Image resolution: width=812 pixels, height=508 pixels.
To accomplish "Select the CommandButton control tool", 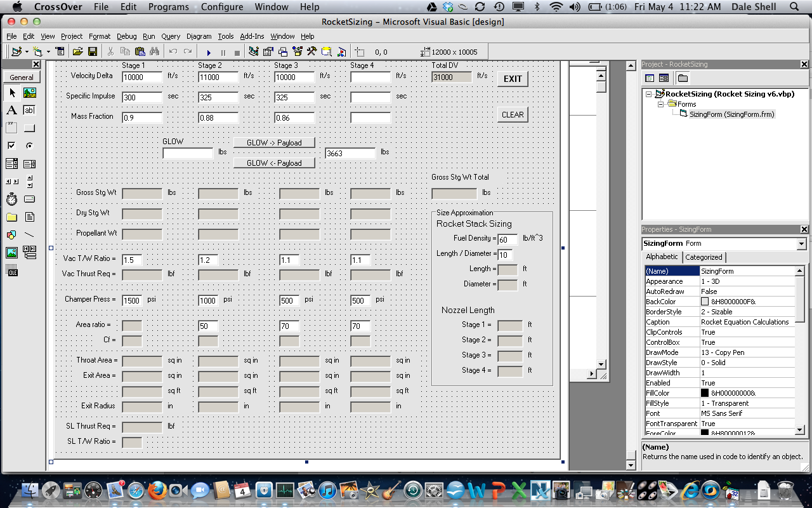I will click(x=29, y=128).
